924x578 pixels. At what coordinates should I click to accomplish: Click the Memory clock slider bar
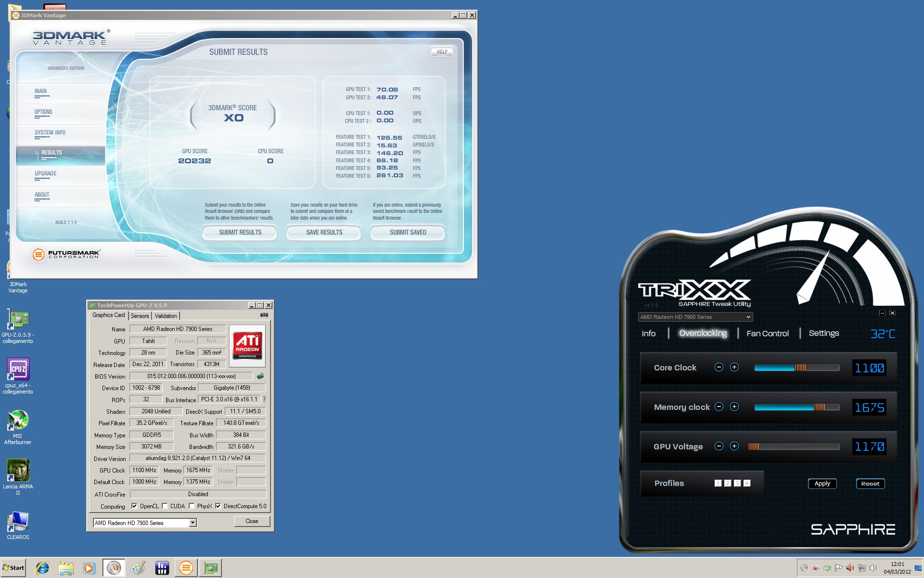click(797, 407)
